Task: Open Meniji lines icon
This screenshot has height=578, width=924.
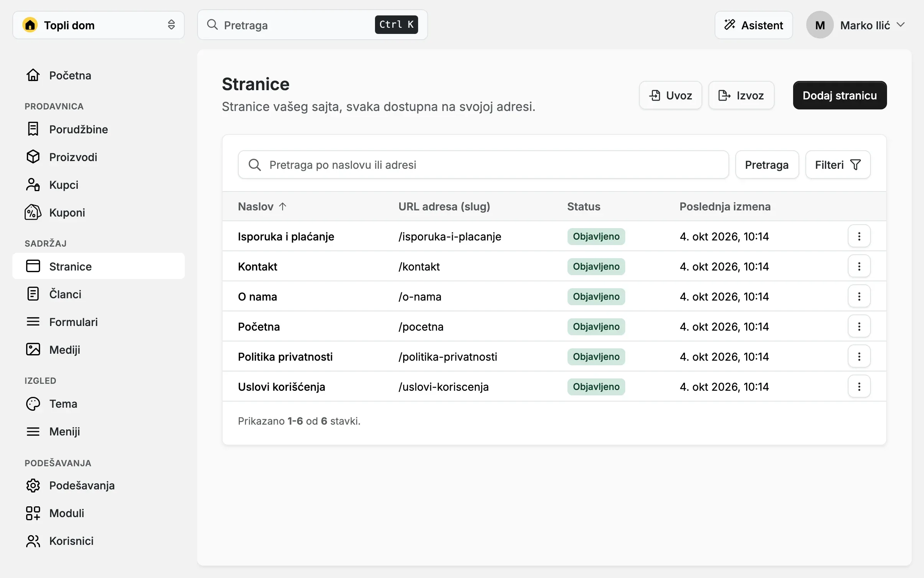Action: 33,431
